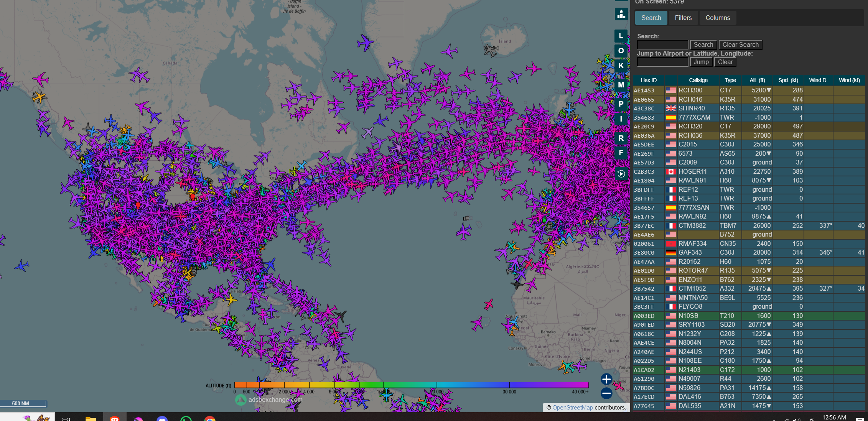Sort table by Callsign column header
The height and width of the screenshot is (421, 868).
698,80
